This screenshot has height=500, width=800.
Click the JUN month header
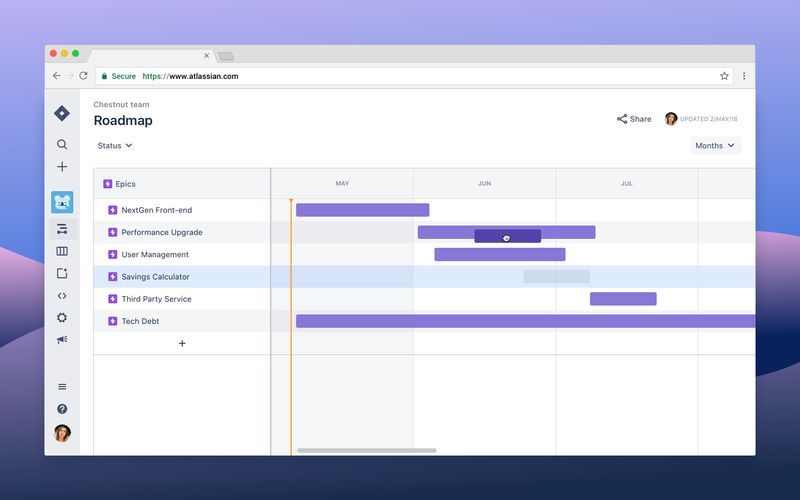pos(485,184)
